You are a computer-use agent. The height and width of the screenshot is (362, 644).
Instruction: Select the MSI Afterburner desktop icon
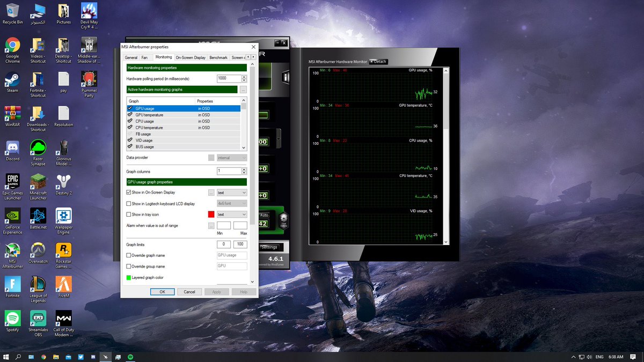click(x=12, y=256)
